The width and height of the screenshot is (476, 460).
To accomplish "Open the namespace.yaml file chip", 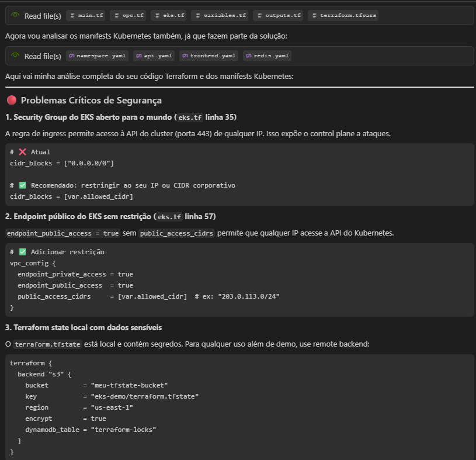I will 97,56.
